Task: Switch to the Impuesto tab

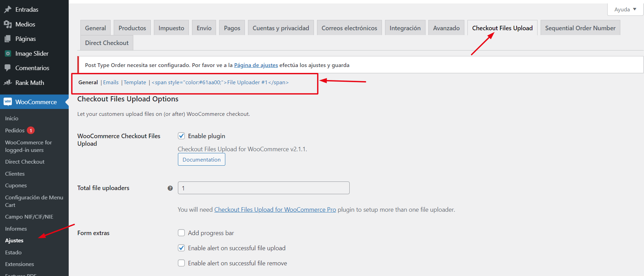Action: (171, 28)
